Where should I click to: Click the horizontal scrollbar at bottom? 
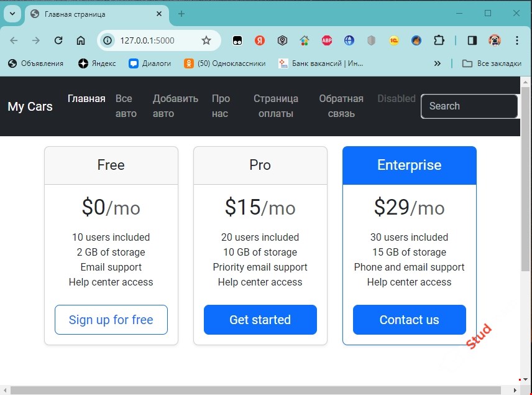[x=255, y=390]
